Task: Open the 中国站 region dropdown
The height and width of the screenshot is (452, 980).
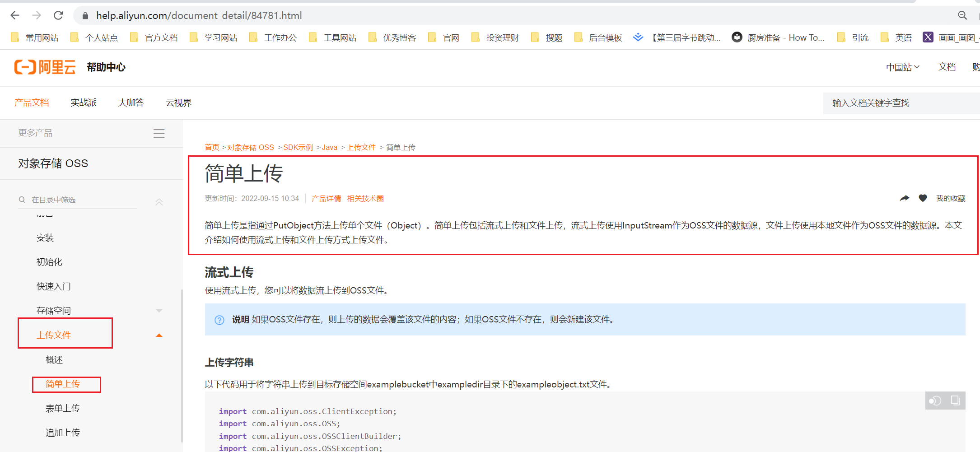Action: tap(902, 67)
